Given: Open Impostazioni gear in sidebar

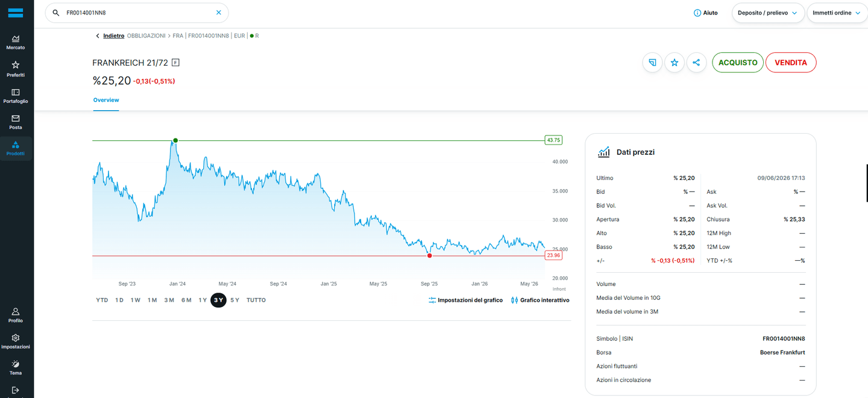Looking at the screenshot, I should 16,341.
